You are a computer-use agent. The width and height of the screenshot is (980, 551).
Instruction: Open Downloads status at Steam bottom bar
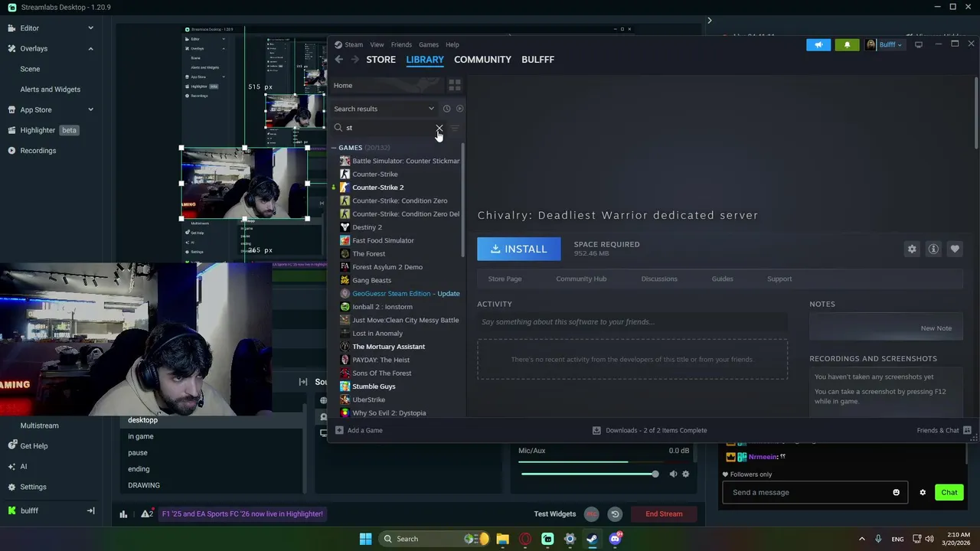pyautogui.click(x=650, y=430)
